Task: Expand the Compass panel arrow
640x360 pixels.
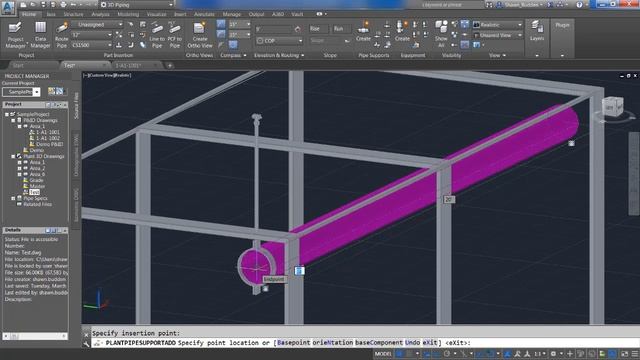Action: (245, 56)
